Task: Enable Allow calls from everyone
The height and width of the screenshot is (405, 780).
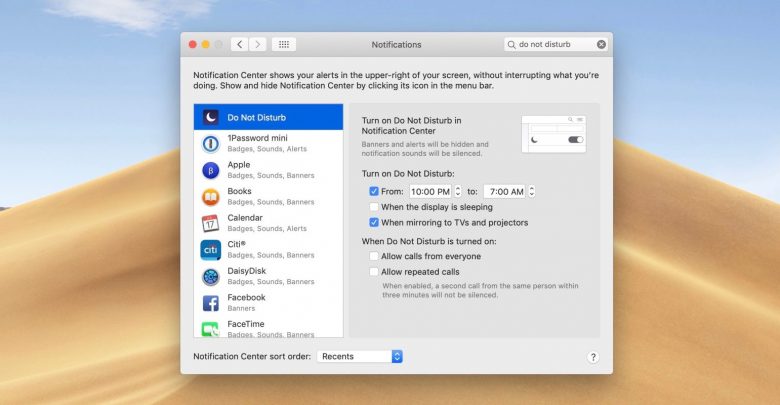Action: (374, 256)
